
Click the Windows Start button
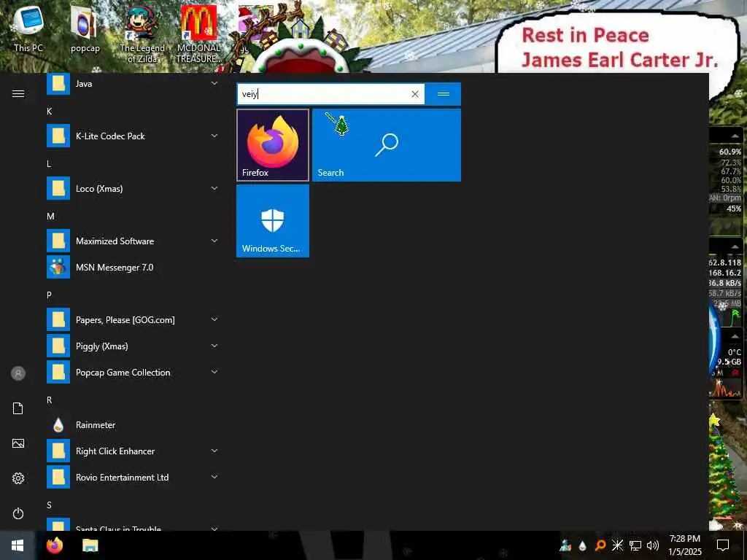[18, 545]
